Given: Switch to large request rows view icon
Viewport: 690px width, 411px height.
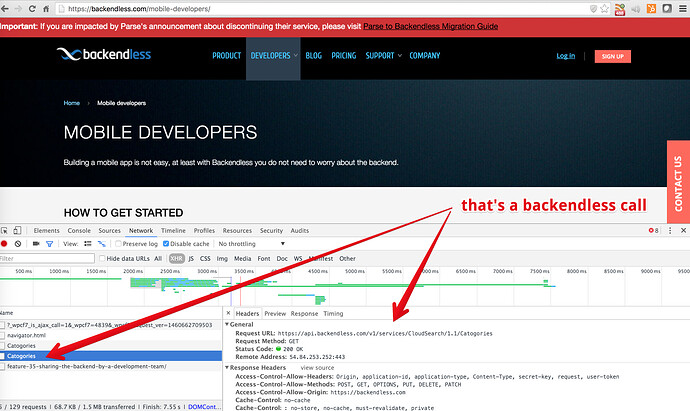Looking at the screenshot, I should pos(88,243).
